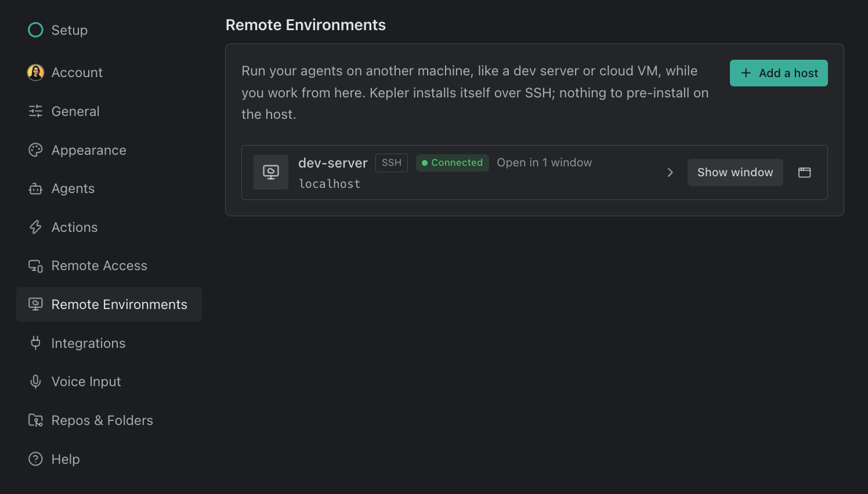Viewport: 868px width, 494px height.
Task: Click the Agents robot icon
Action: [x=35, y=188]
